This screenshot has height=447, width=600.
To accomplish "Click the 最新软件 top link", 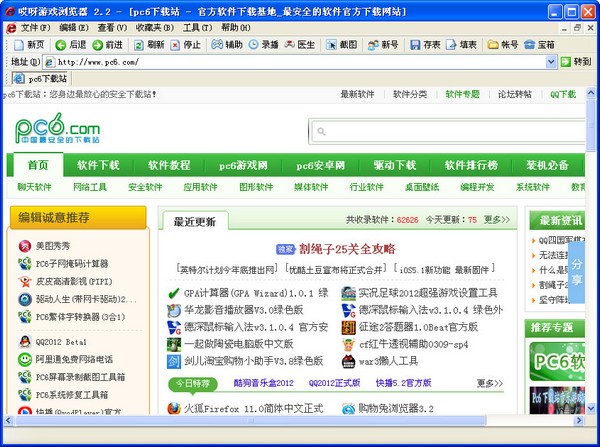I will click(357, 94).
